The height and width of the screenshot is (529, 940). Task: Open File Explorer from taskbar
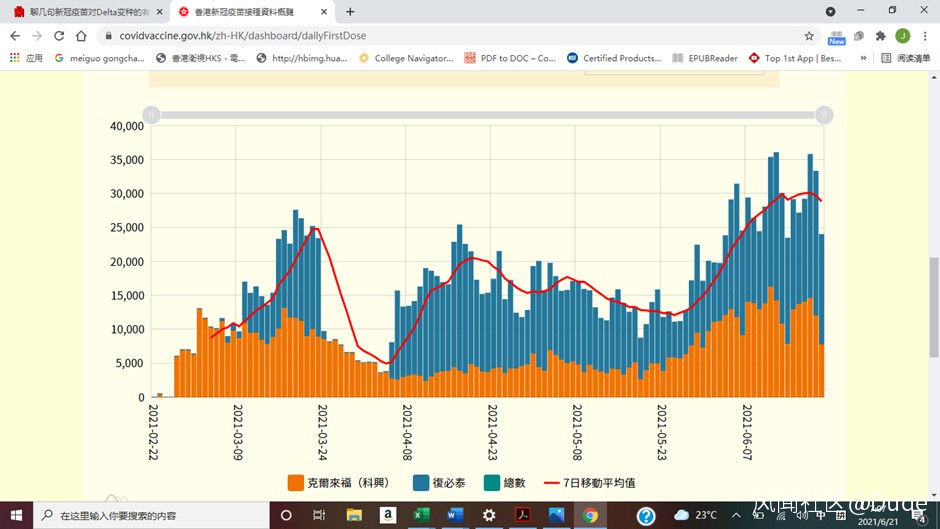pos(353,515)
